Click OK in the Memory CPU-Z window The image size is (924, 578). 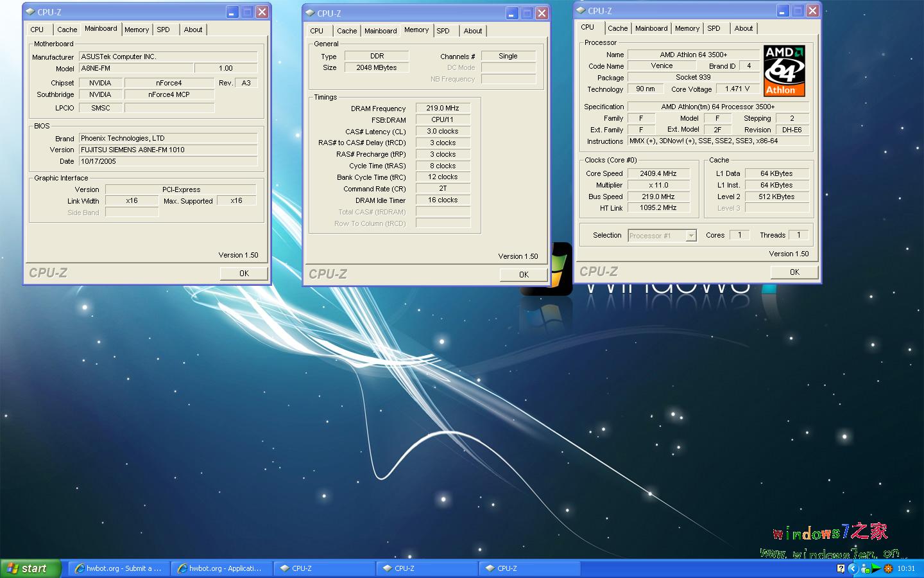[524, 275]
